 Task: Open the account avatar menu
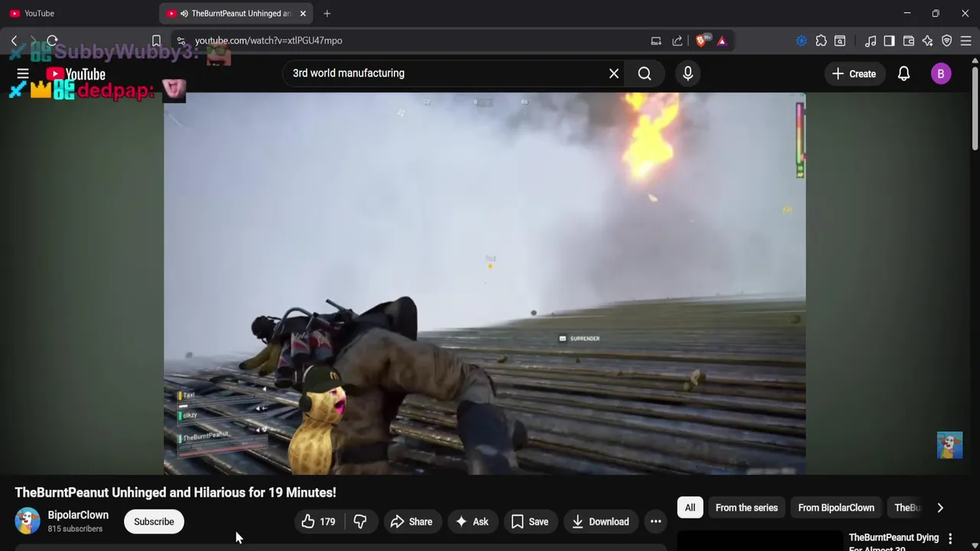941,73
